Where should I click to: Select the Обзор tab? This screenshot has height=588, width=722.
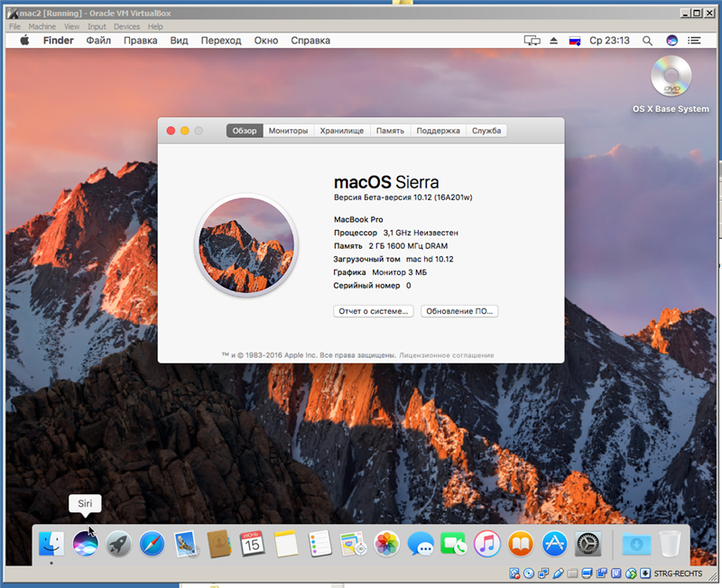[245, 131]
